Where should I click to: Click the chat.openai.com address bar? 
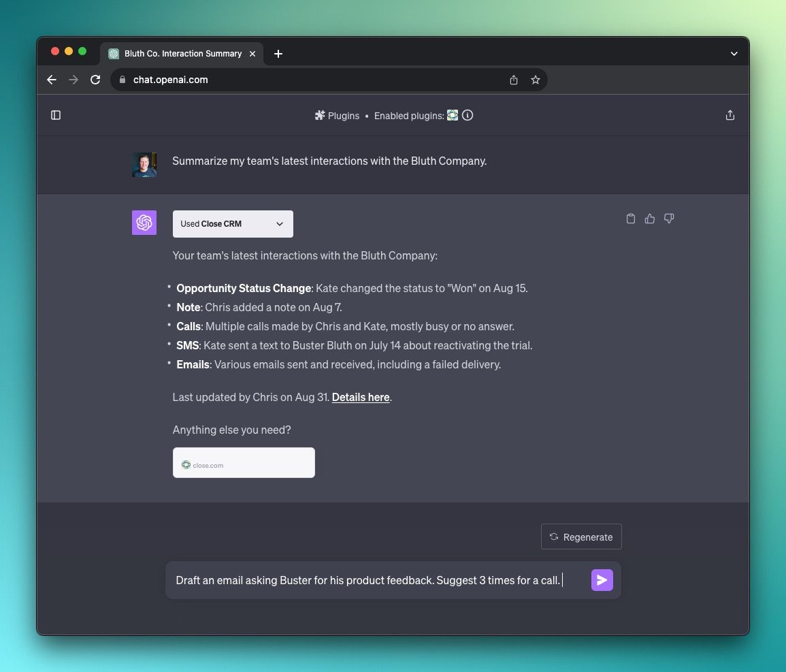click(x=329, y=80)
